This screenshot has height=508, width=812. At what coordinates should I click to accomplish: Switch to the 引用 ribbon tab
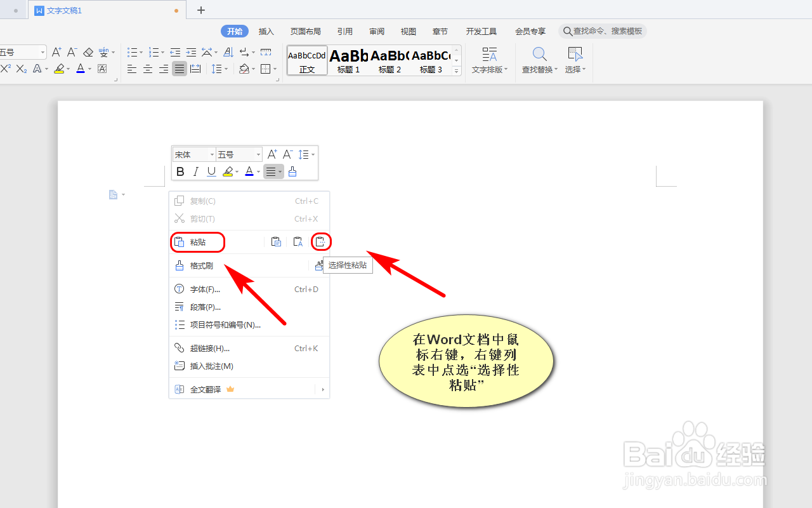click(345, 31)
